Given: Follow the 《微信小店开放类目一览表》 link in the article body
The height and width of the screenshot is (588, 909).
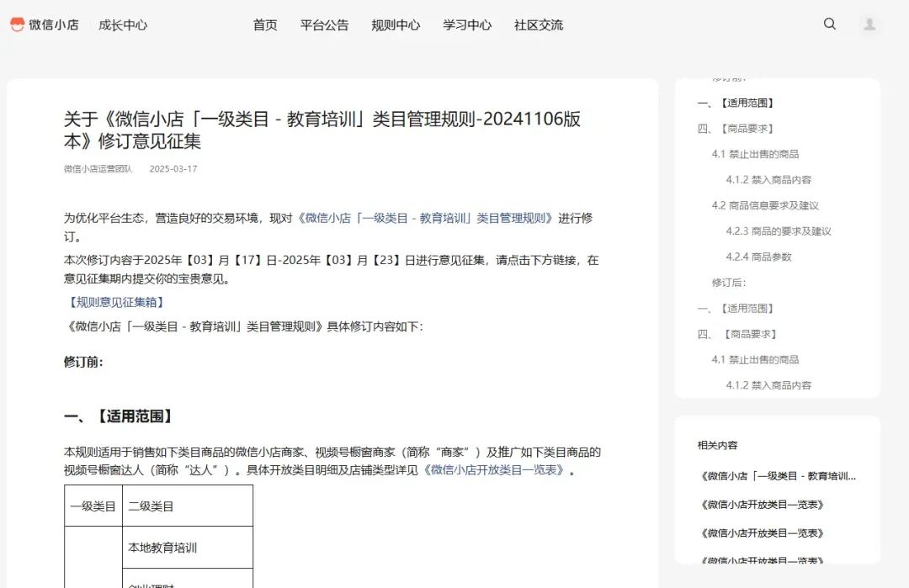Looking at the screenshot, I should 493,470.
